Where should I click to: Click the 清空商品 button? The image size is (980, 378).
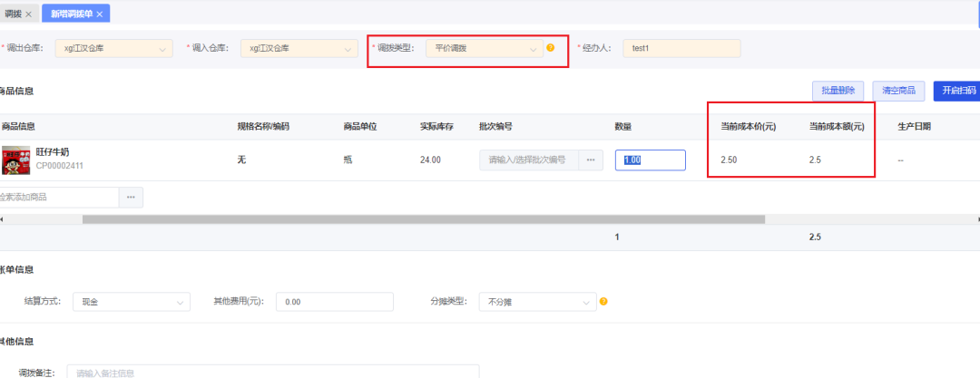[898, 91]
